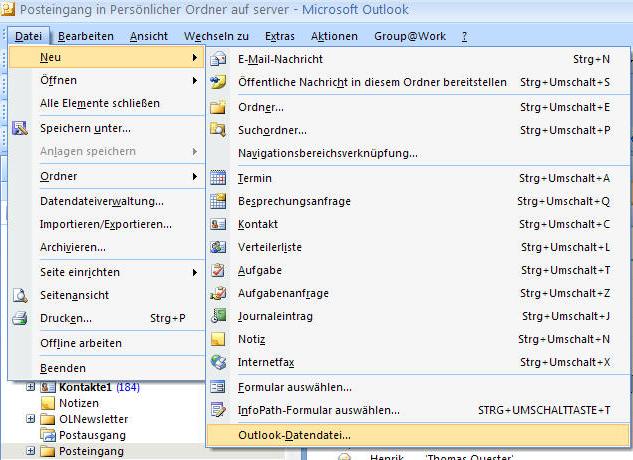This screenshot has width=633, height=460.
Task: Click the new Ordner folder icon
Action: click(218, 107)
